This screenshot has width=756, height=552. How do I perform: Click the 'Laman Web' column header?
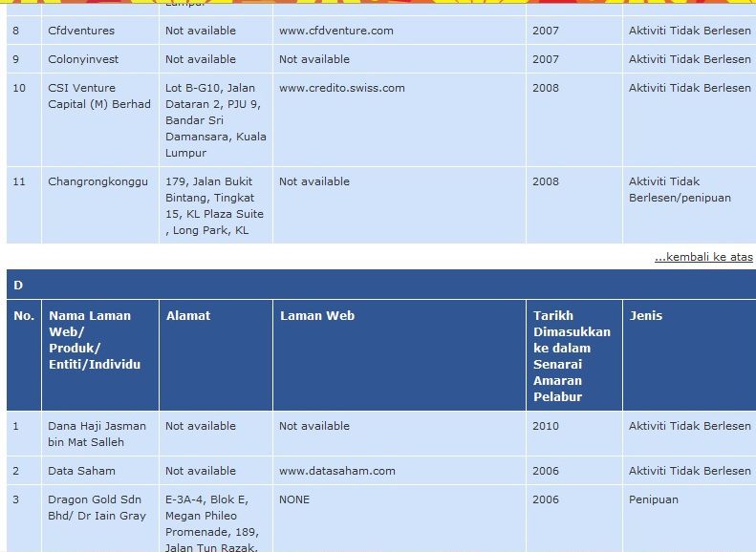pyautogui.click(x=317, y=316)
